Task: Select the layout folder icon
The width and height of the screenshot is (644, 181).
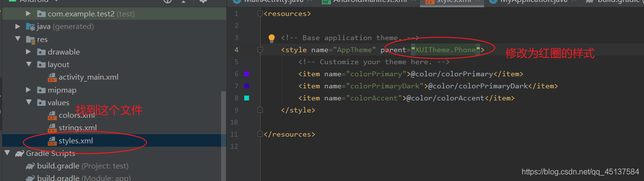Action: [41, 64]
